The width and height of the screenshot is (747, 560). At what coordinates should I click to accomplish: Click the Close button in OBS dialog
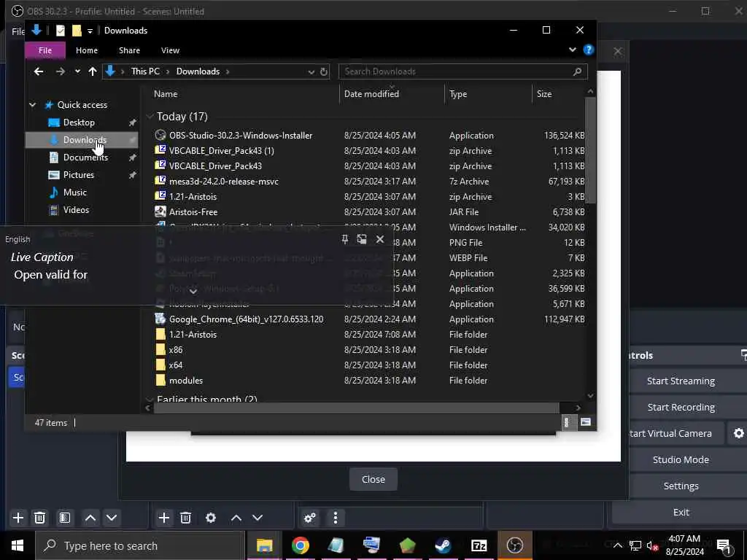pyautogui.click(x=373, y=479)
